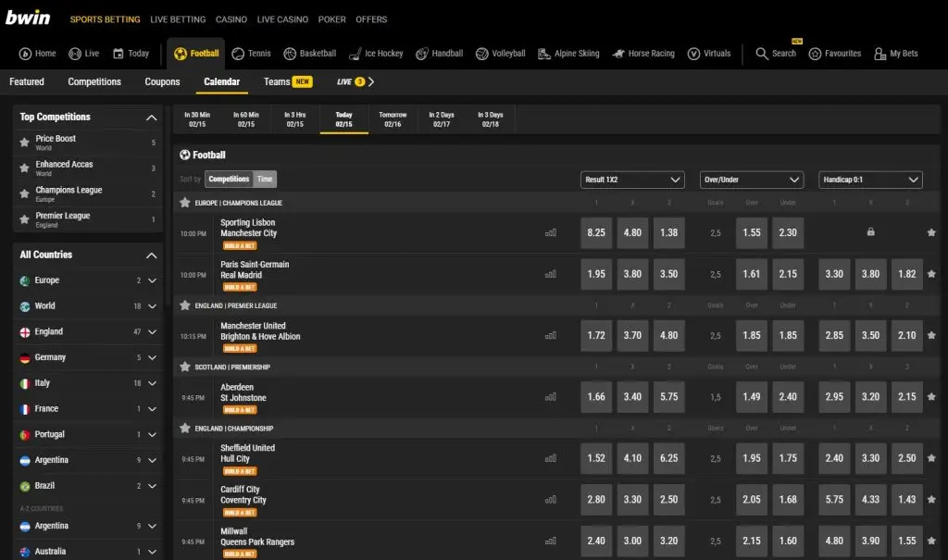The image size is (948, 560).
Task: Open the Result 1X2 market dropdown
Action: point(632,180)
